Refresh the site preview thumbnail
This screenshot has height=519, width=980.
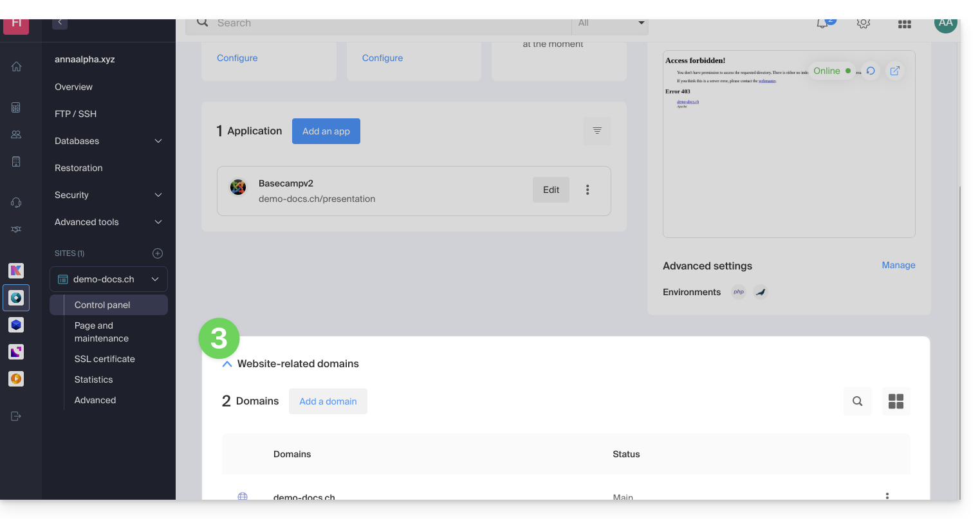click(870, 71)
